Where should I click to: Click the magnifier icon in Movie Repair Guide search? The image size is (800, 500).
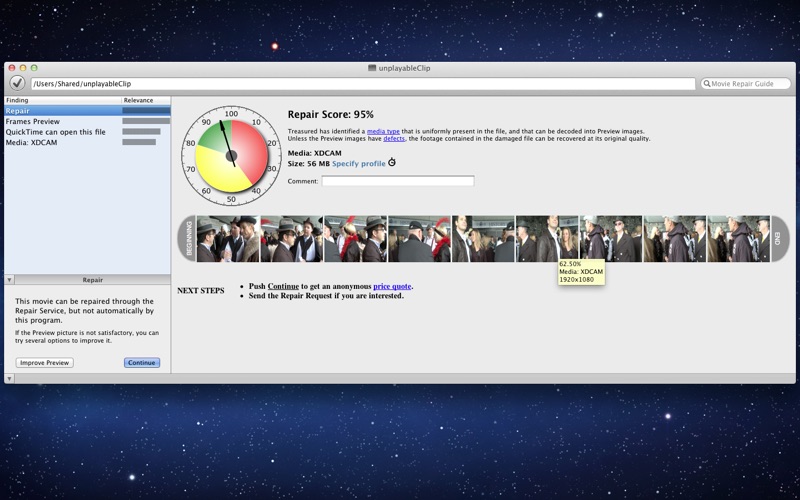point(707,83)
